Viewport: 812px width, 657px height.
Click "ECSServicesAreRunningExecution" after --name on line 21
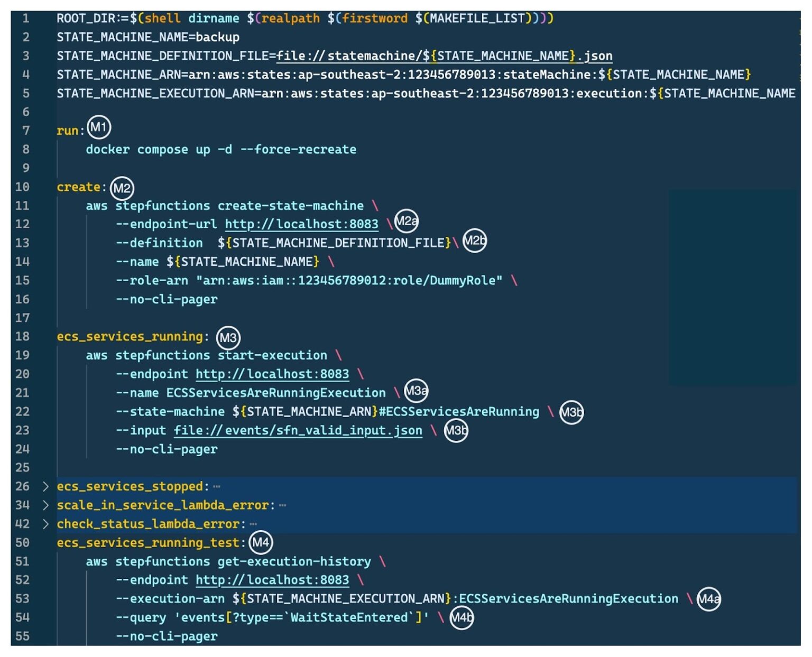pyautogui.click(x=276, y=393)
